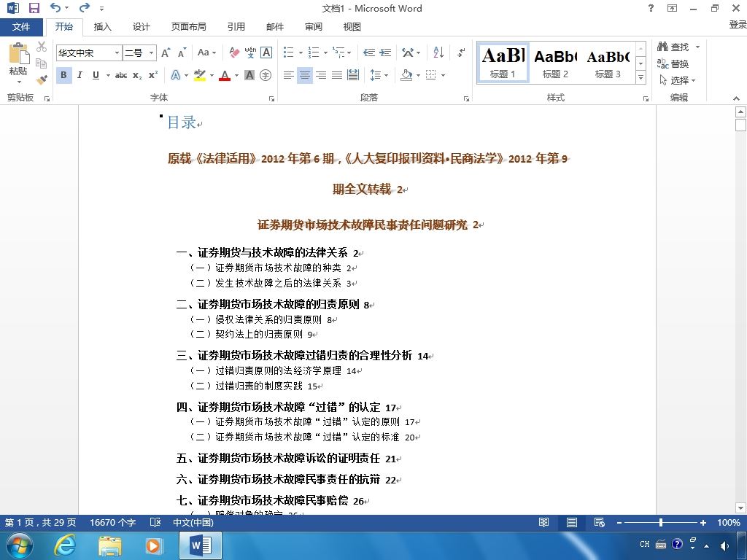Toggle Italic formatting

click(x=80, y=75)
